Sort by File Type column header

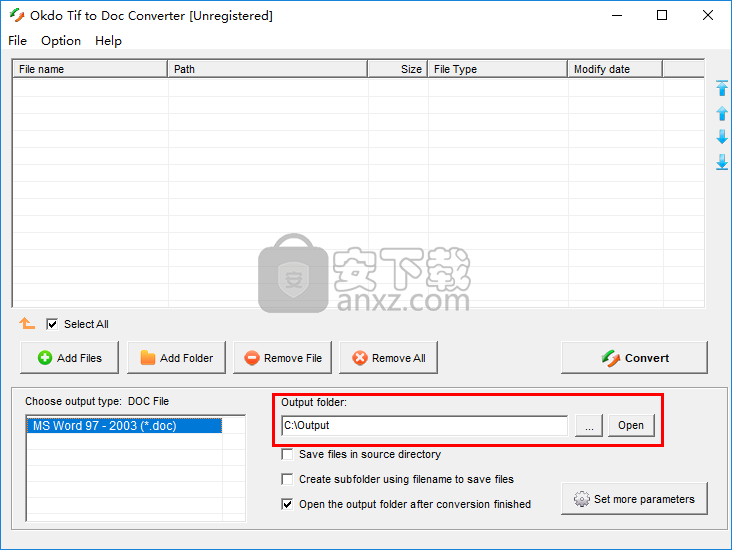coord(498,69)
